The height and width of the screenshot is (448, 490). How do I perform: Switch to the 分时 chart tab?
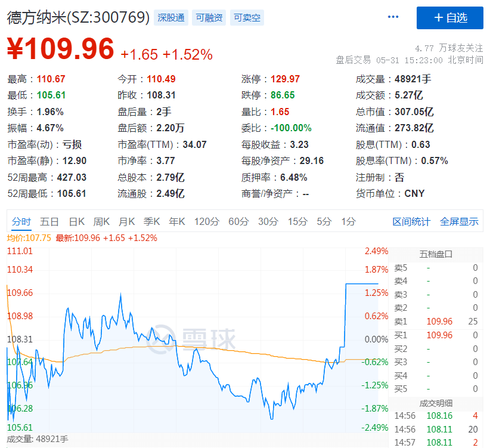pyautogui.click(x=21, y=222)
